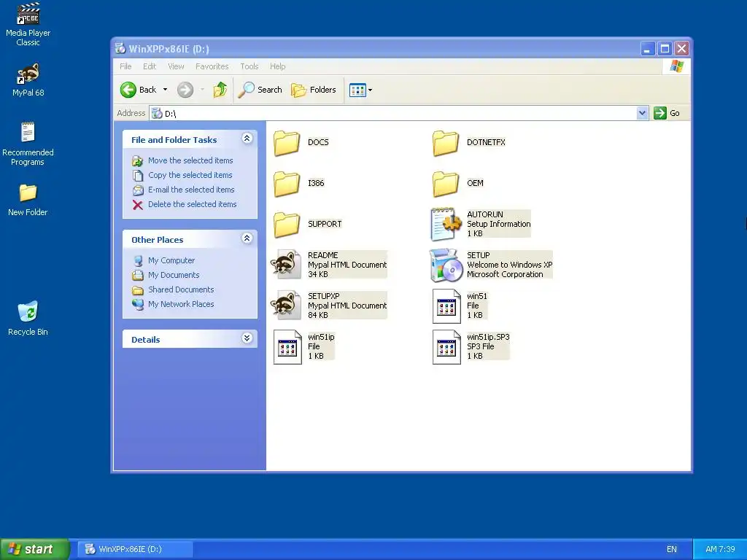This screenshot has width=747, height=560.
Task: Select the win51ip.SP3 file icon
Action: [446, 347]
